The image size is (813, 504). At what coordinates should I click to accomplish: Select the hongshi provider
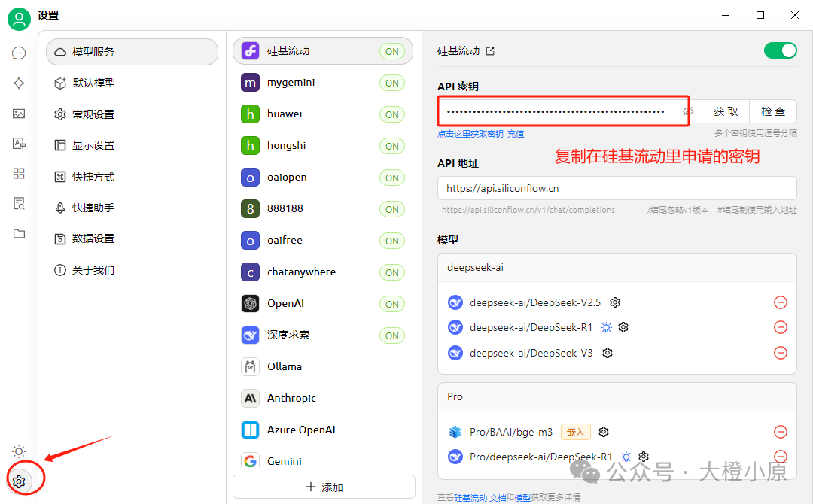pyautogui.click(x=323, y=146)
